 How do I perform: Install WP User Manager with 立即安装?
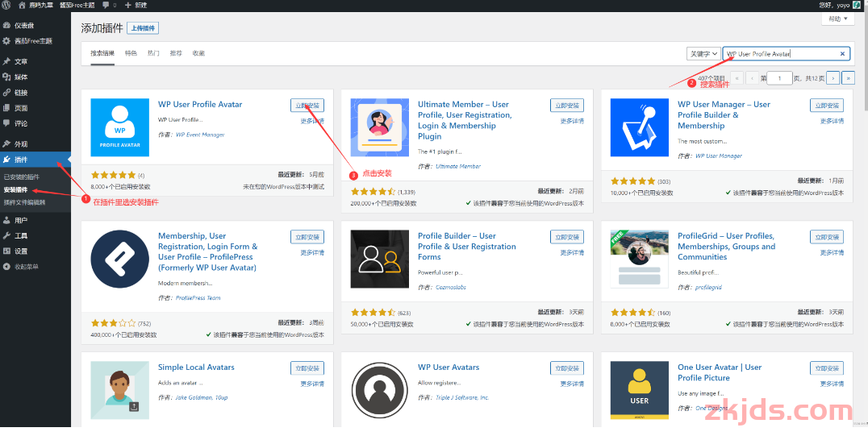827,105
